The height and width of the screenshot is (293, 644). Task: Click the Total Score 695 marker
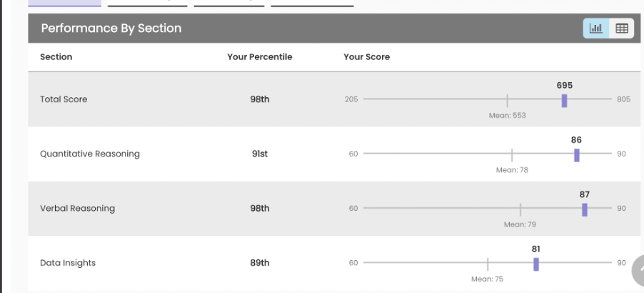[564, 100]
